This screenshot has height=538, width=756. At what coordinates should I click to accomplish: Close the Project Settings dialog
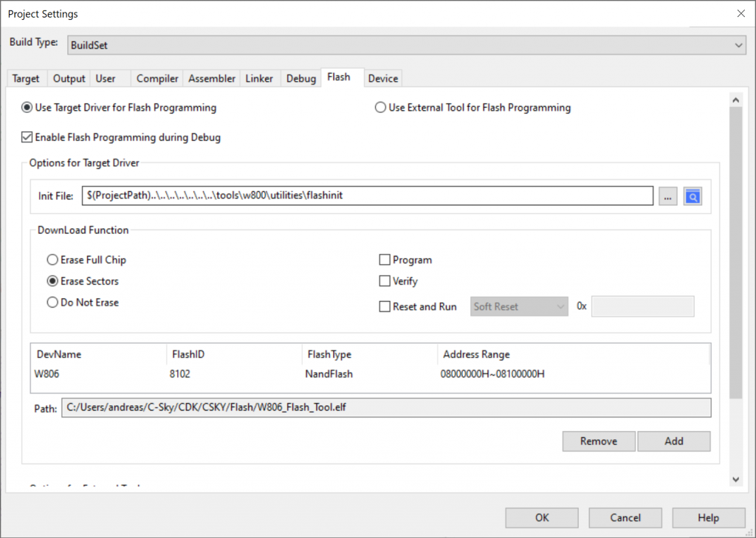741,13
